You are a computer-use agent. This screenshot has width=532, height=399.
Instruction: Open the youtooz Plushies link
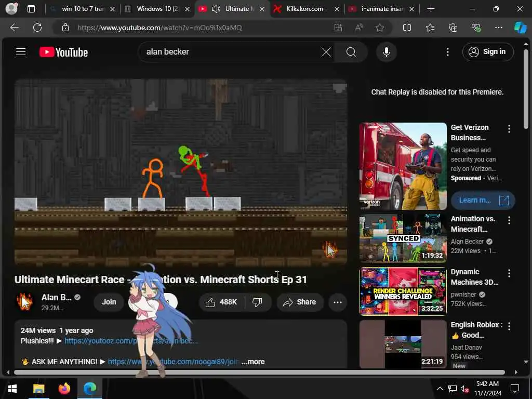point(130,341)
